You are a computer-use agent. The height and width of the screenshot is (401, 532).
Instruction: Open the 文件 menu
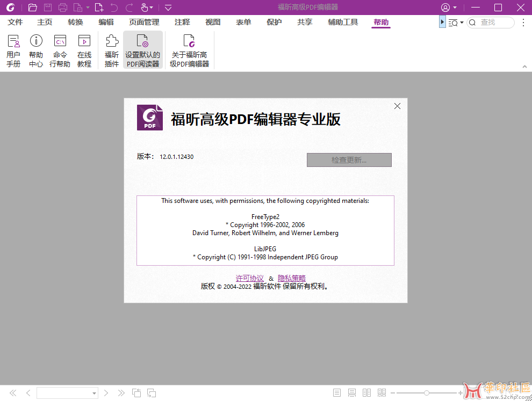(15, 22)
